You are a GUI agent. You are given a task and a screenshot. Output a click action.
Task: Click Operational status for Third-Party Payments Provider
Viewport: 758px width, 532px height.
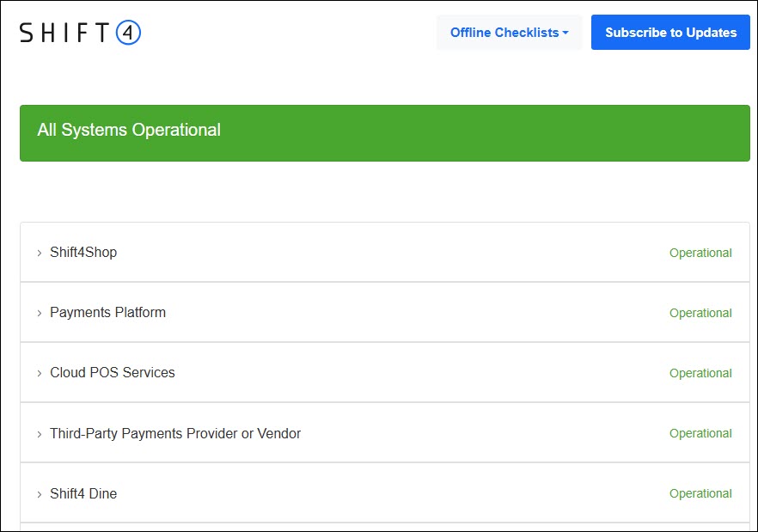coord(700,433)
